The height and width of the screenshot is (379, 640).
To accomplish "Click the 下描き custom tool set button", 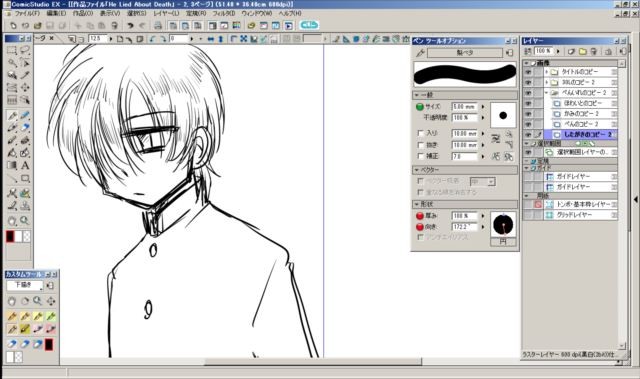I will tap(24, 285).
